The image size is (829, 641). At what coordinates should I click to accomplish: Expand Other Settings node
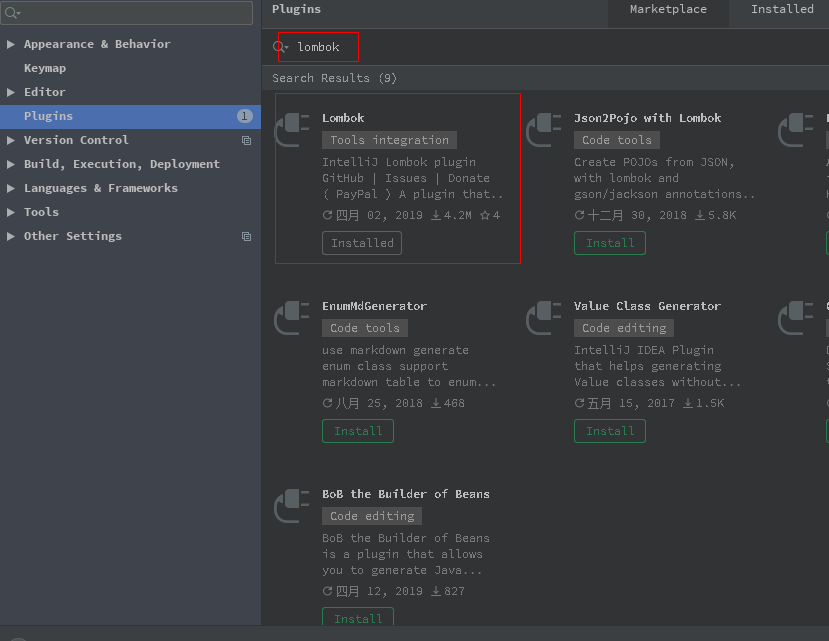click(11, 236)
